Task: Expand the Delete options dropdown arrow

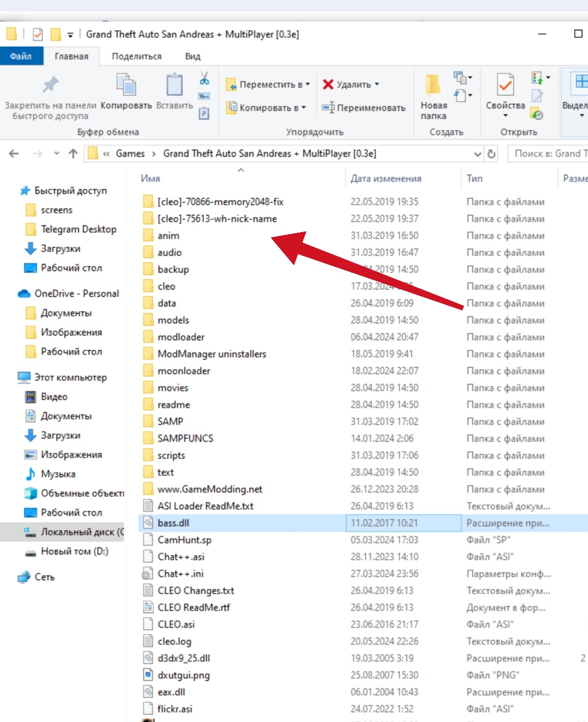Action: tap(377, 84)
